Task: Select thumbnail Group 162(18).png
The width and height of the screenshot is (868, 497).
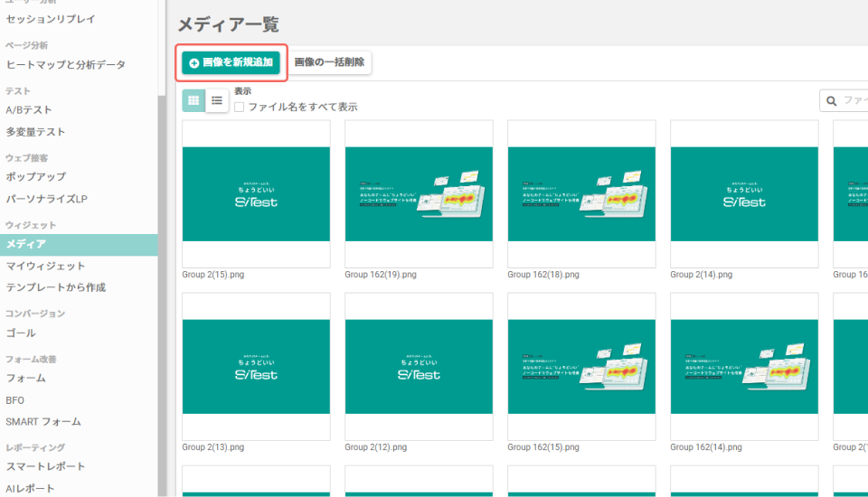Action: 581,193
